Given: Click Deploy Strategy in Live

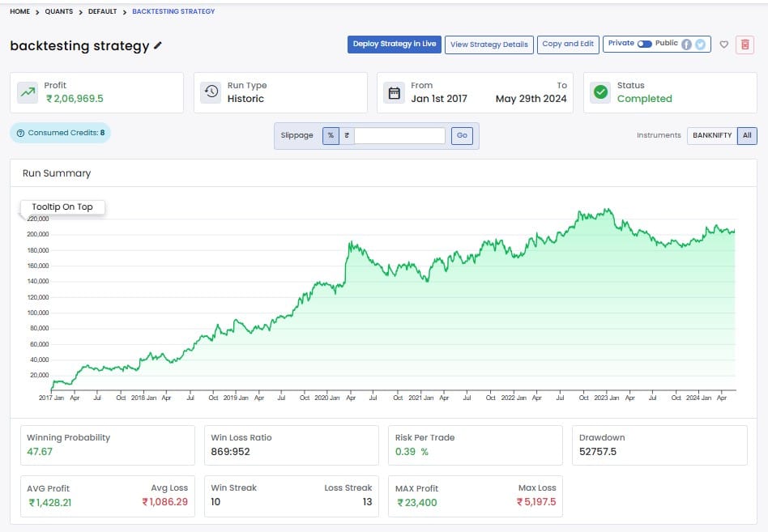Looking at the screenshot, I should pos(395,45).
